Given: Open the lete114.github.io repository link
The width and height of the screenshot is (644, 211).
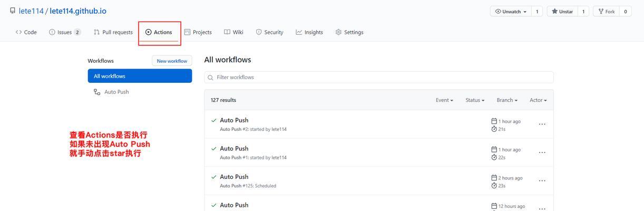Looking at the screenshot, I should pos(78,11).
